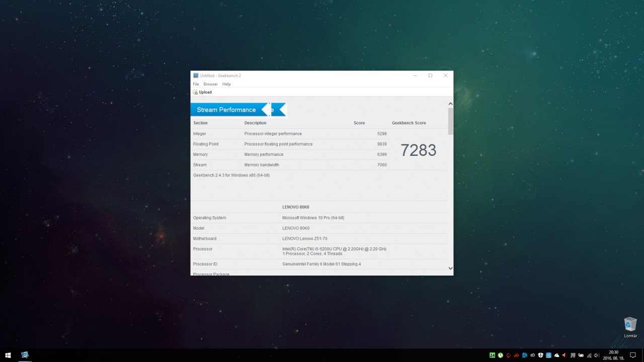Viewport: 644px width, 362px height.
Task: Click the OneDrive cloud tray icon
Action: [556, 355]
